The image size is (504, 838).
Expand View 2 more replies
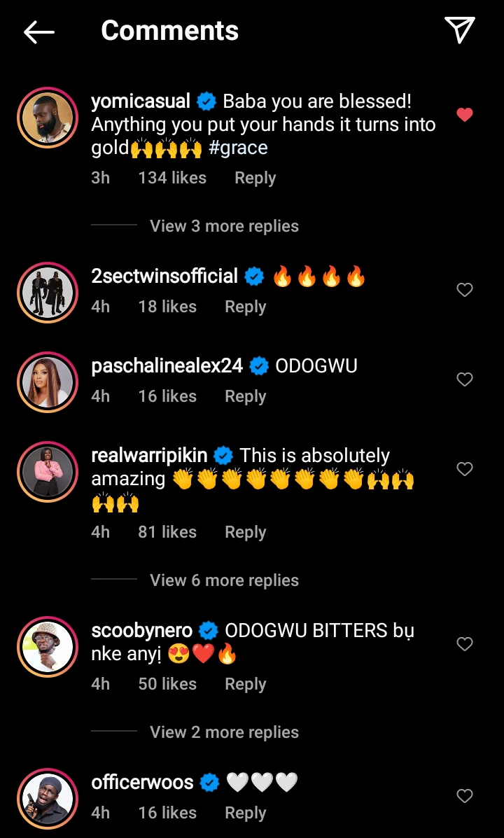[x=224, y=732]
